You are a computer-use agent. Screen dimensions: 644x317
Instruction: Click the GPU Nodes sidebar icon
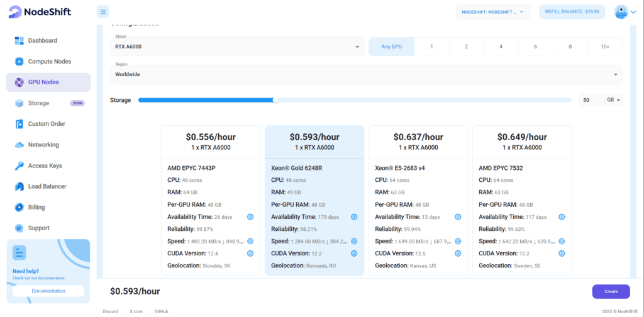(x=19, y=82)
